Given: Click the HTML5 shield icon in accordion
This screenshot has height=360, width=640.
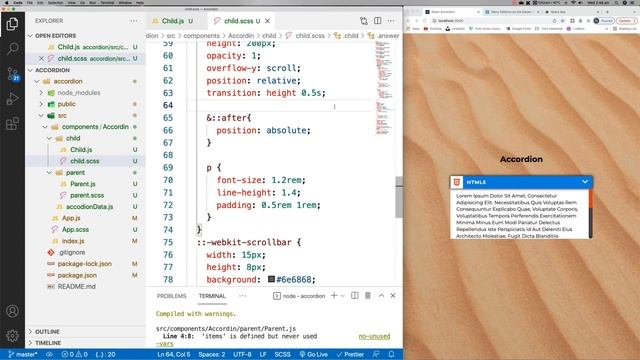Looking at the screenshot, I should click(x=457, y=182).
